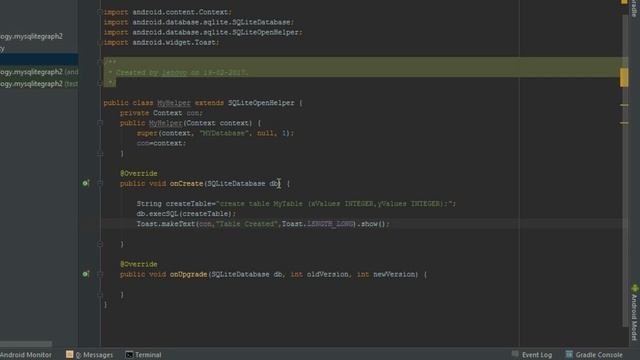This screenshot has width=640, height=360.
Task: Click the private Context con declaration
Action: tap(161, 113)
